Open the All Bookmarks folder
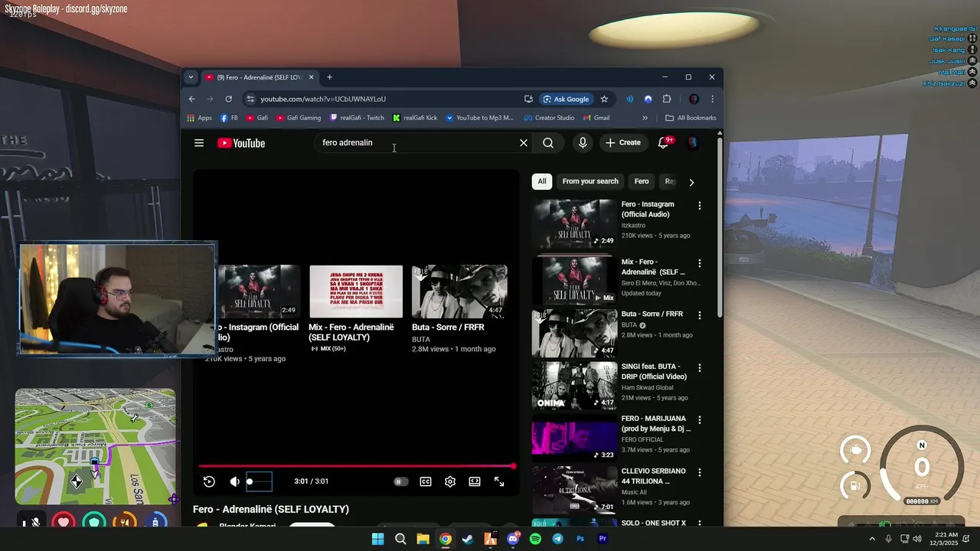This screenshot has height=551, width=980. [691, 118]
